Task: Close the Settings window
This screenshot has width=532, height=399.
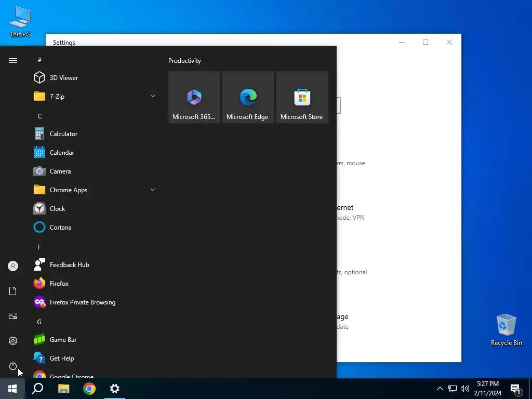Action: (449, 42)
